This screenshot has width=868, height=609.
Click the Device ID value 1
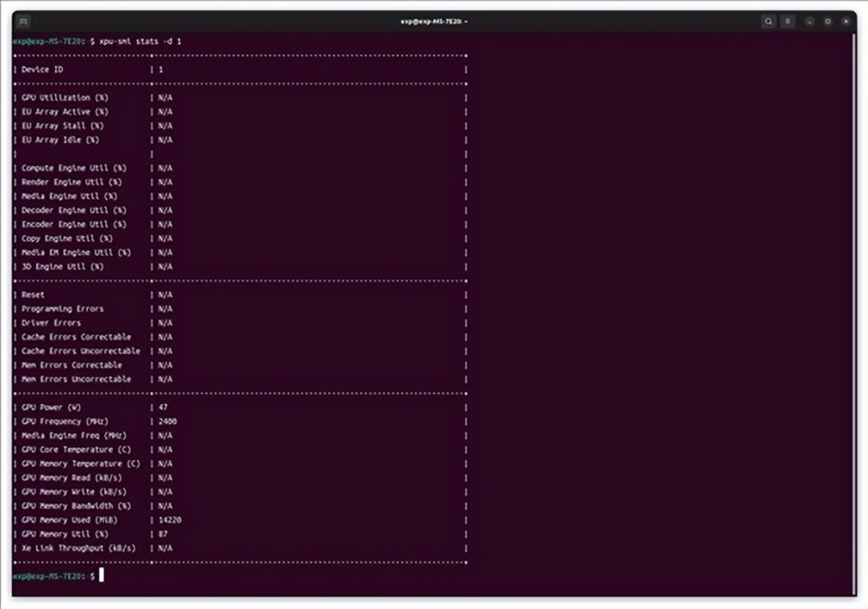click(161, 70)
